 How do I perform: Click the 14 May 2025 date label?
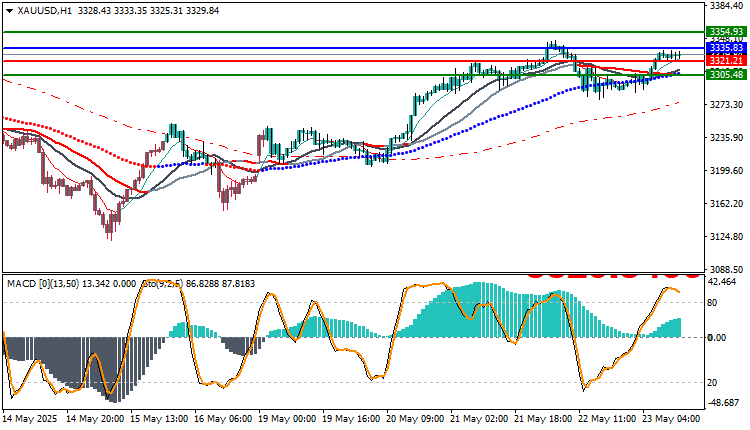[30, 419]
